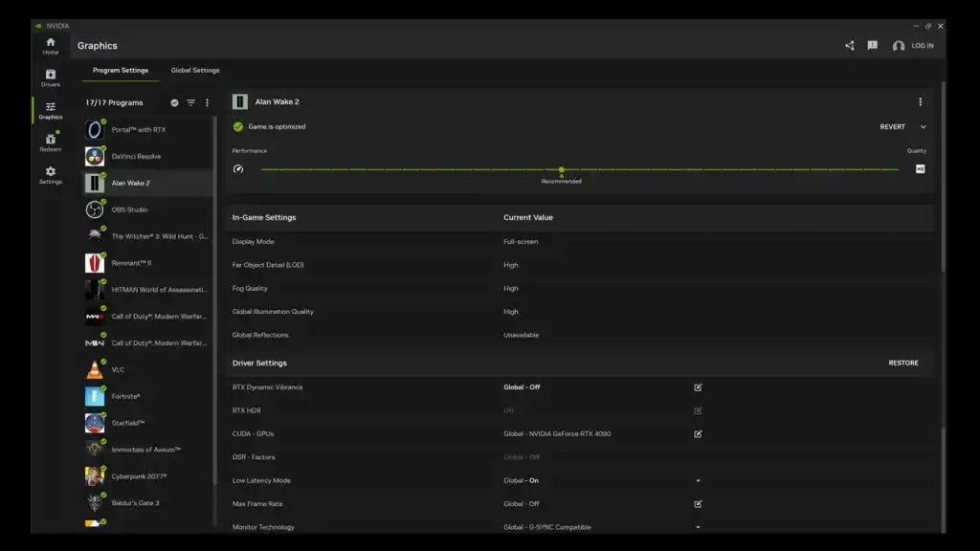Click Game is optimized status text
980x551 pixels.
277,127
